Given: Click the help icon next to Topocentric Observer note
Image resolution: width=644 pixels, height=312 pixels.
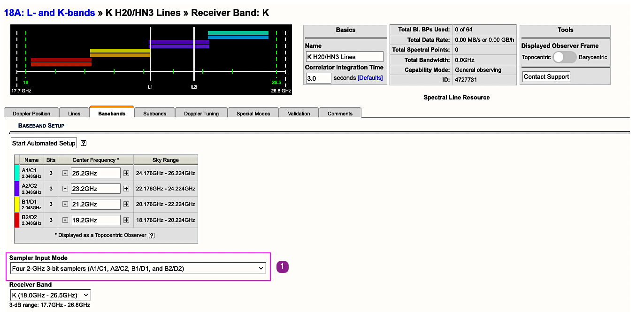Looking at the screenshot, I should pyautogui.click(x=152, y=235).
